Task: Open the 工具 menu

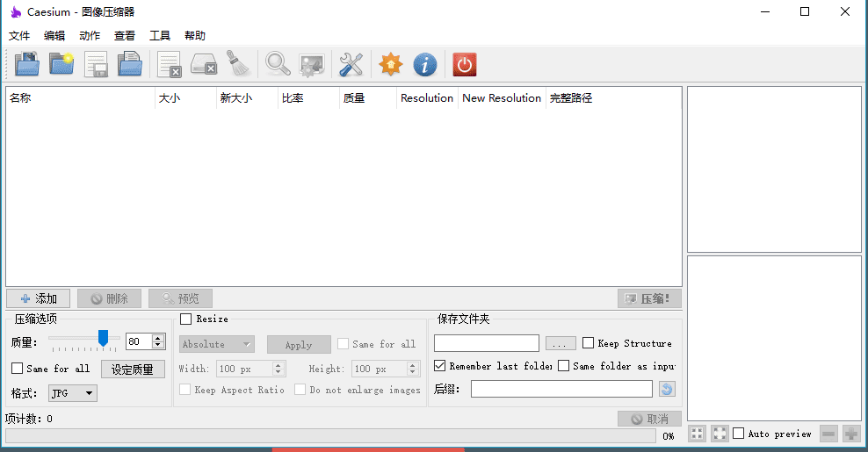Action: pos(160,36)
